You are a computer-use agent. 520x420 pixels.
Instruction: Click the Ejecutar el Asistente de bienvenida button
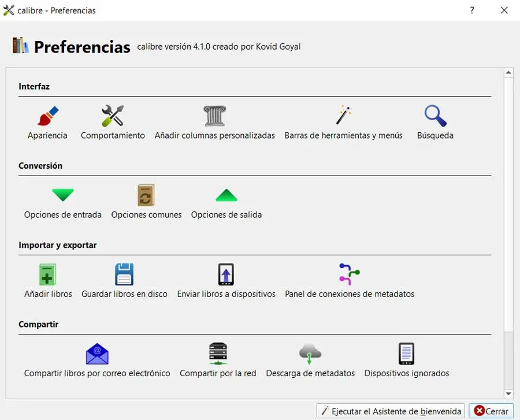coord(391,411)
